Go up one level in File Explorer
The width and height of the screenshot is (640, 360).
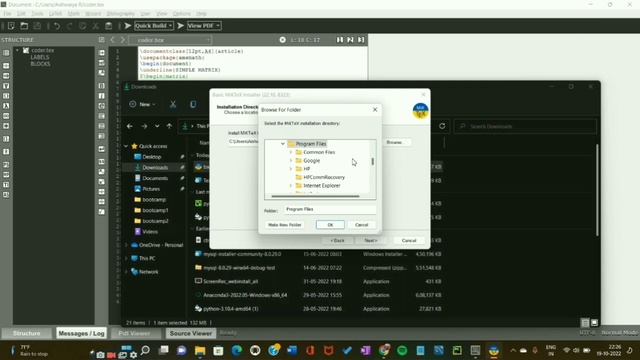(x=169, y=127)
